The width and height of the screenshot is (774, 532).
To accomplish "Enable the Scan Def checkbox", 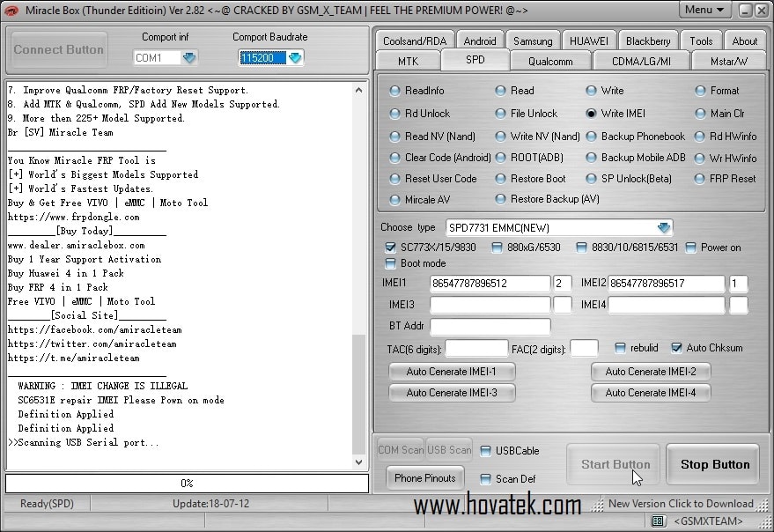I will click(486, 478).
